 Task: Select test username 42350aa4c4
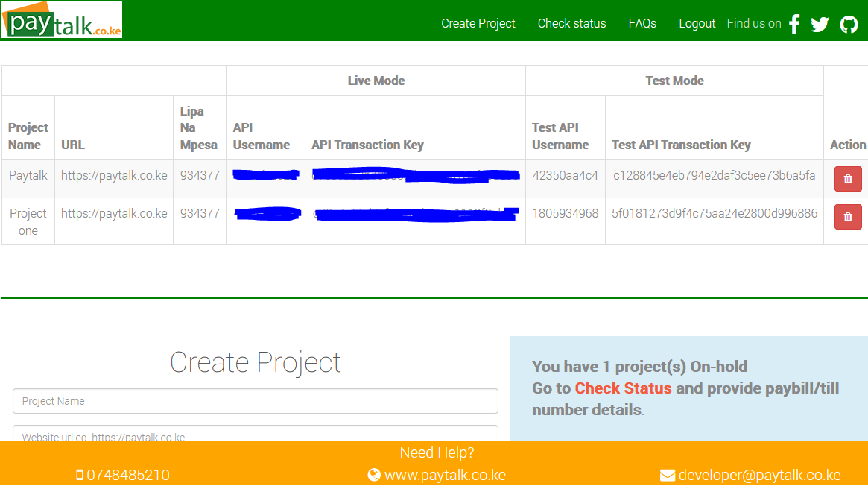(x=566, y=175)
